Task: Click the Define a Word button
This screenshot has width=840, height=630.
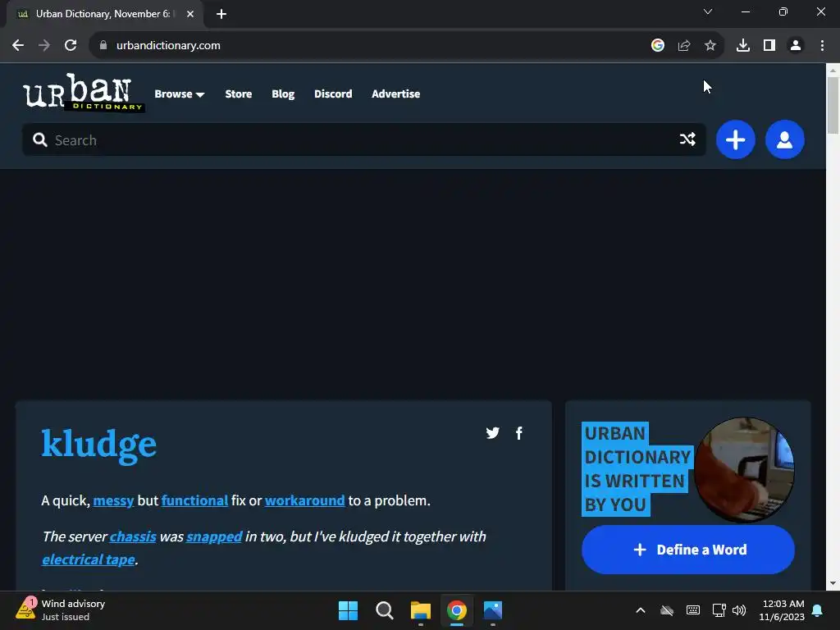Action: click(688, 550)
